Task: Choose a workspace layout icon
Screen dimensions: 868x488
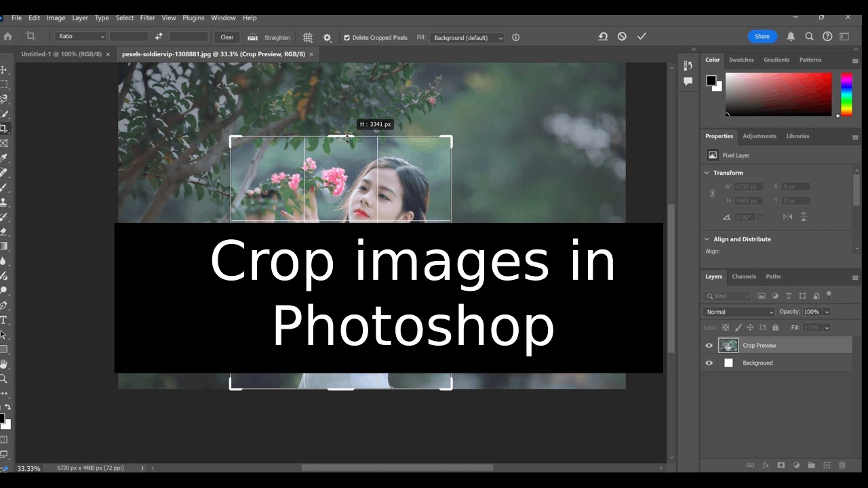Action: [x=845, y=37]
